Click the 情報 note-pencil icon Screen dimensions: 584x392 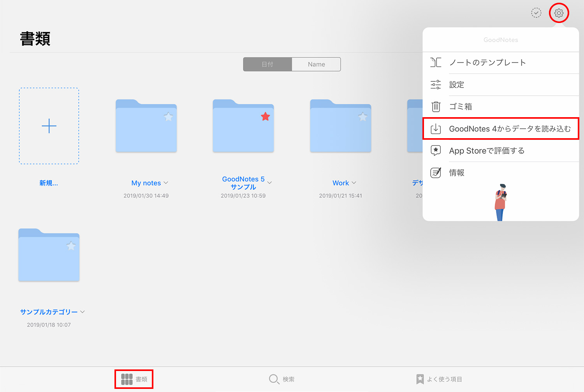tap(436, 172)
